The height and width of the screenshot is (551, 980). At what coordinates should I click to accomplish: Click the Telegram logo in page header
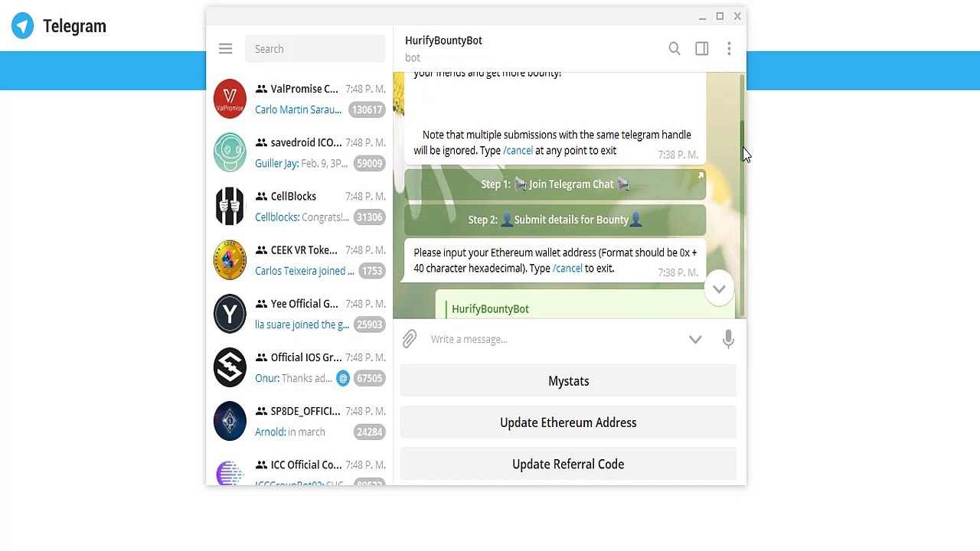[x=23, y=26]
